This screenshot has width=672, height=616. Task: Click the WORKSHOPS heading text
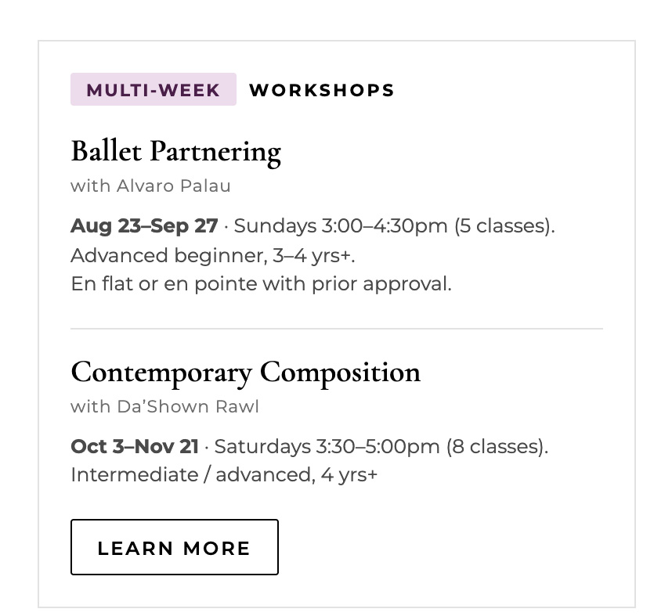pyautogui.click(x=322, y=90)
